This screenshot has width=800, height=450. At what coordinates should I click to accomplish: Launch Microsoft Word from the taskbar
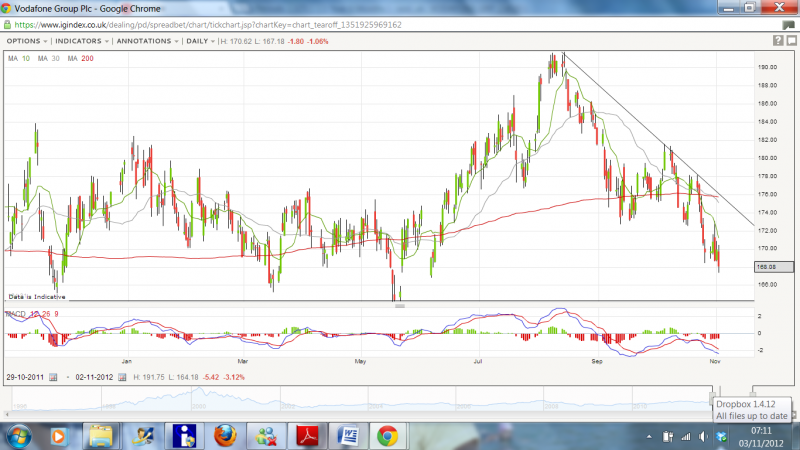(349, 436)
